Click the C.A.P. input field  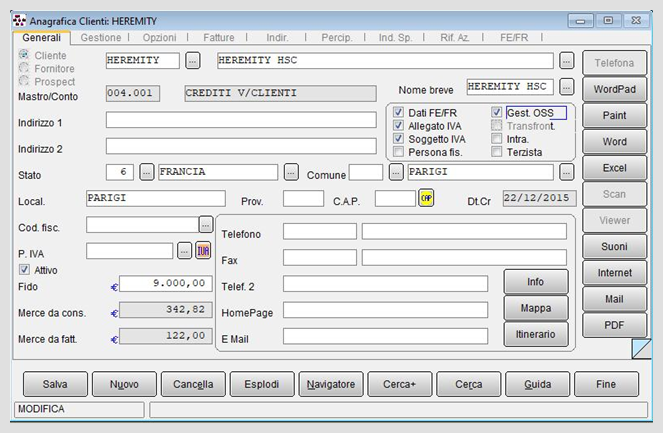395,198
